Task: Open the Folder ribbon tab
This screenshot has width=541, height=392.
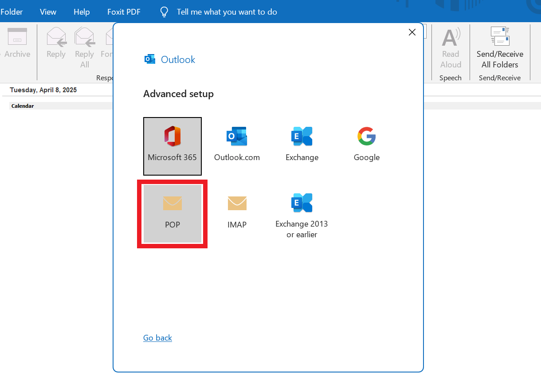Action: (x=12, y=12)
